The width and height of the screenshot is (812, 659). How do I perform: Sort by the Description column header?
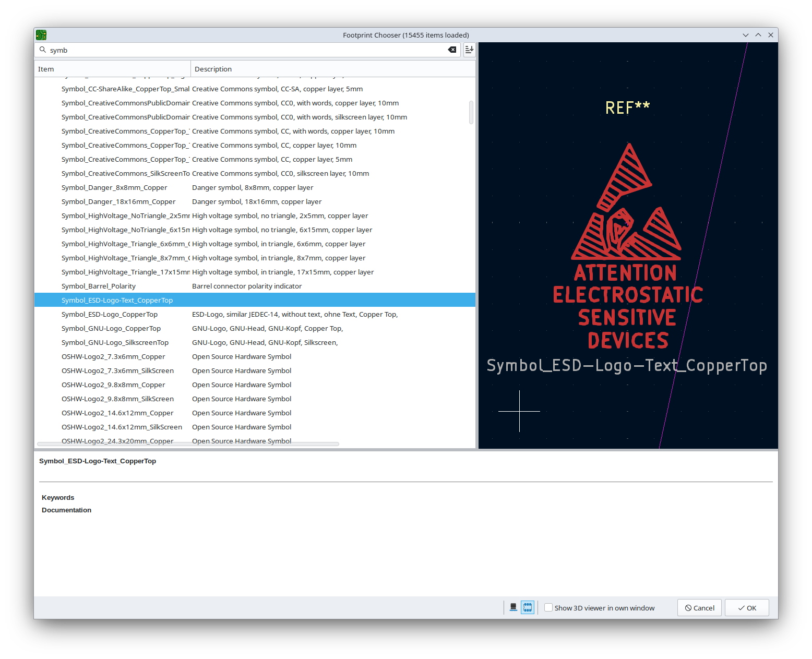coord(333,69)
